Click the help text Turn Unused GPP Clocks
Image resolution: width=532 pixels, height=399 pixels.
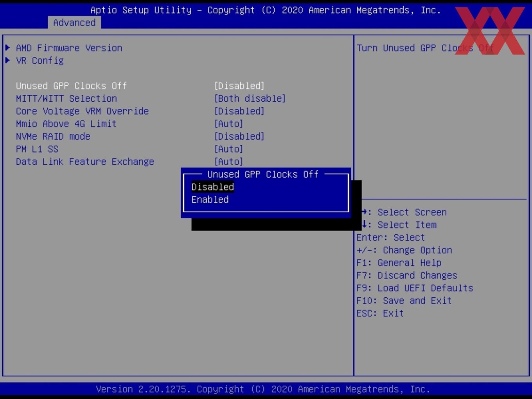tap(425, 48)
